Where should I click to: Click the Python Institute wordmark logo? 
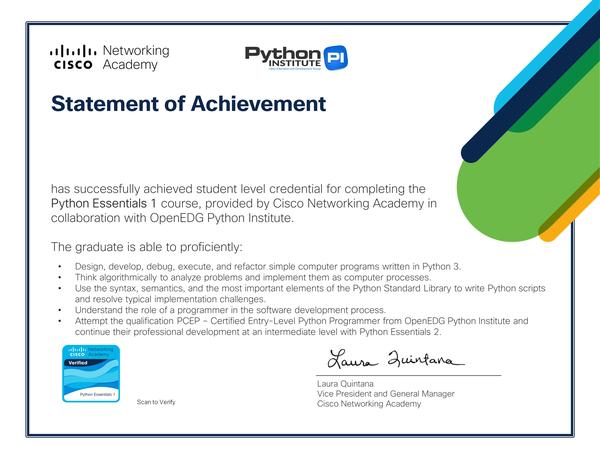click(x=283, y=56)
